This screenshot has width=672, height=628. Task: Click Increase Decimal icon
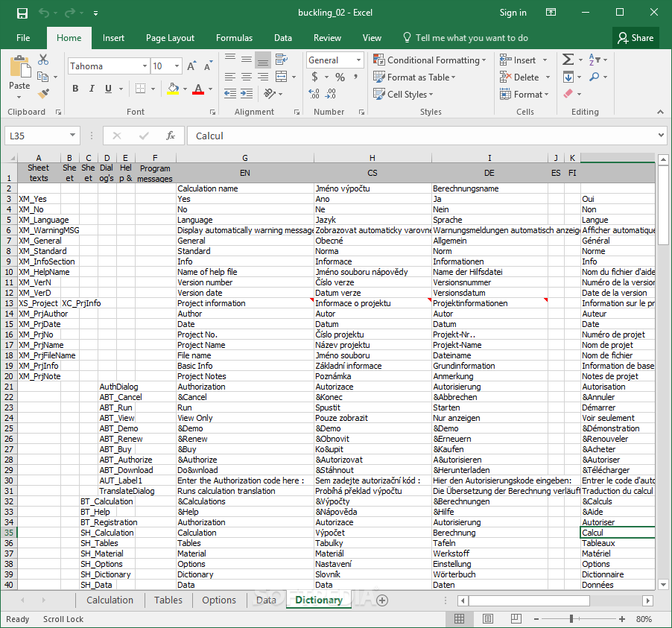tap(314, 93)
